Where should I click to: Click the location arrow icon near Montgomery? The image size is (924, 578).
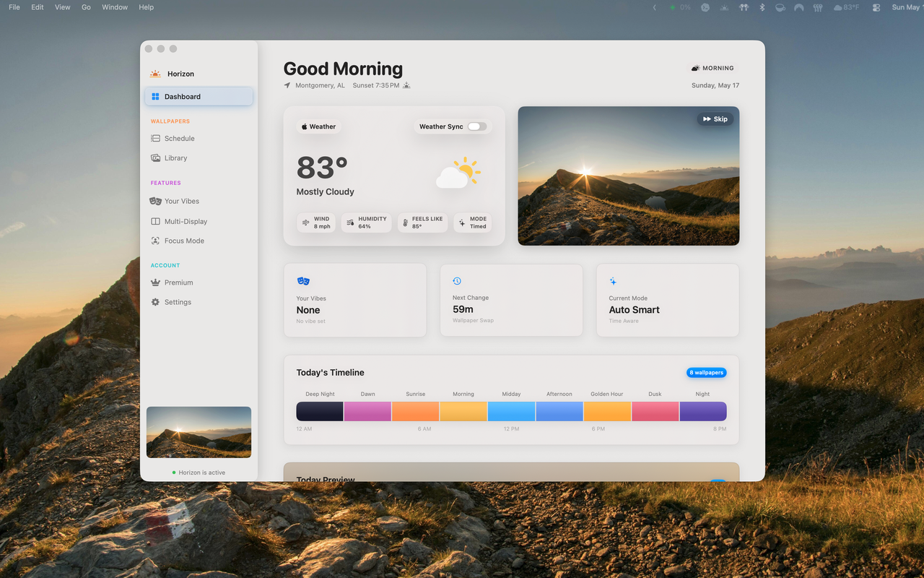click(287, 85)
